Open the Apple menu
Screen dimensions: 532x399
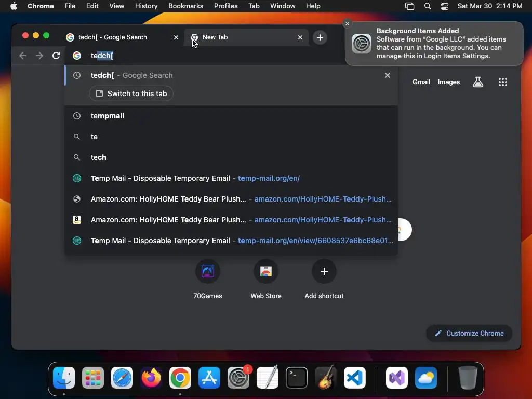tap(14, 6)
